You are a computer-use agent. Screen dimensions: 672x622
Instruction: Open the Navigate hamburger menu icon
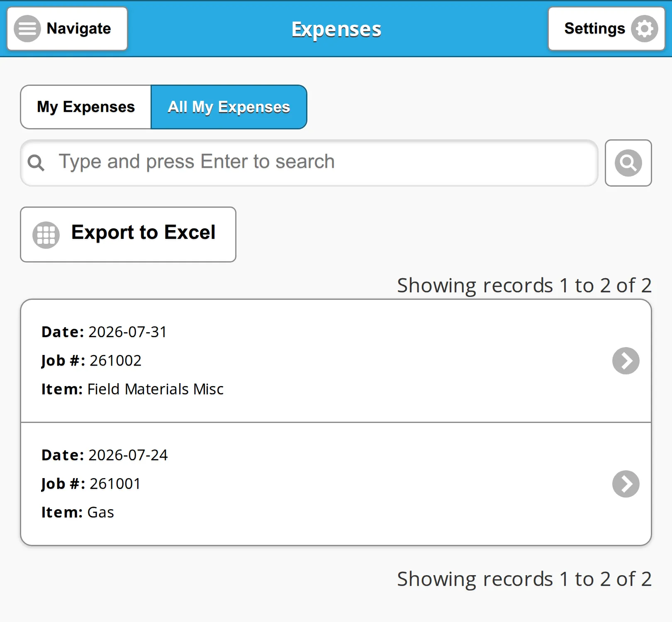click(27, 29)
